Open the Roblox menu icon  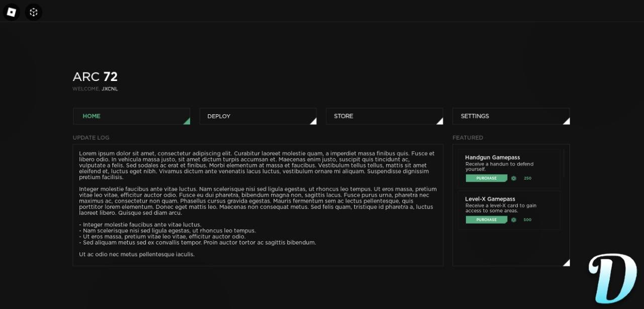point(11,12)
